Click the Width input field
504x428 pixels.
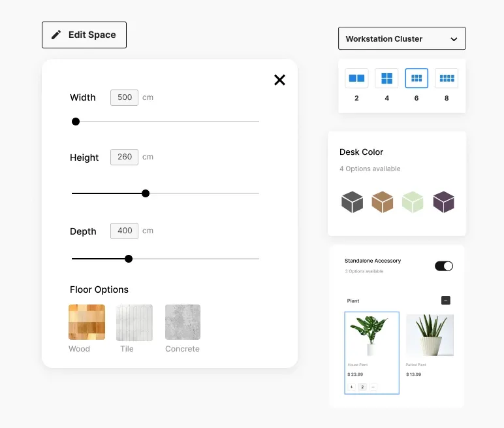(x=125, y=97)
